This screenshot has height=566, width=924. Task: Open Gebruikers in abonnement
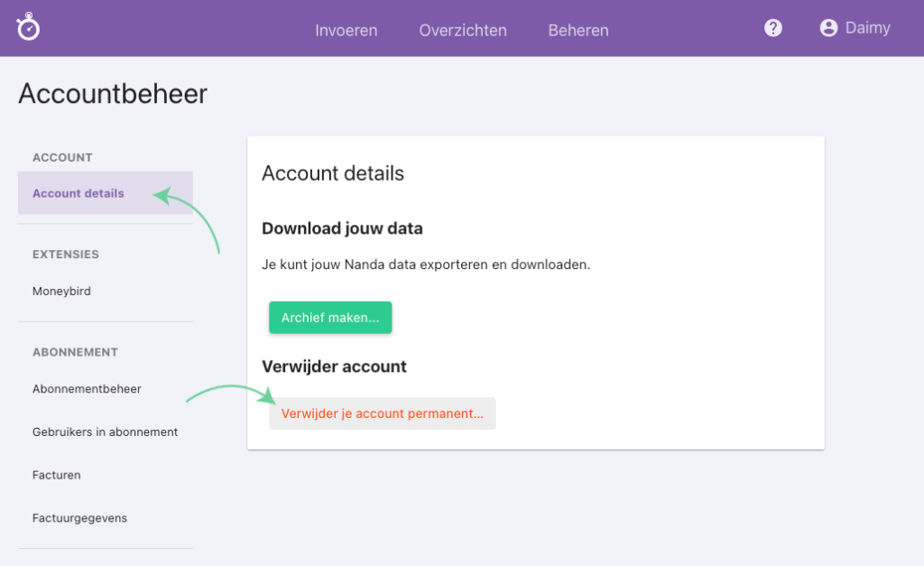tap(105, 431)
